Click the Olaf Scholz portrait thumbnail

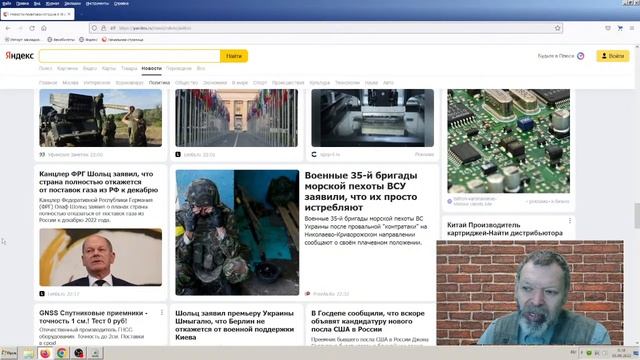tap(100, 257)
